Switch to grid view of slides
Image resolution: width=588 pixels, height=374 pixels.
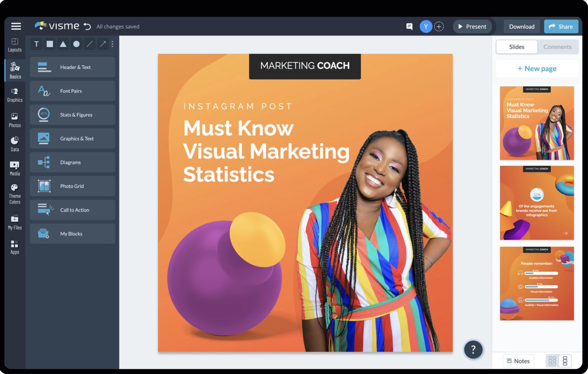coord(552,361)
